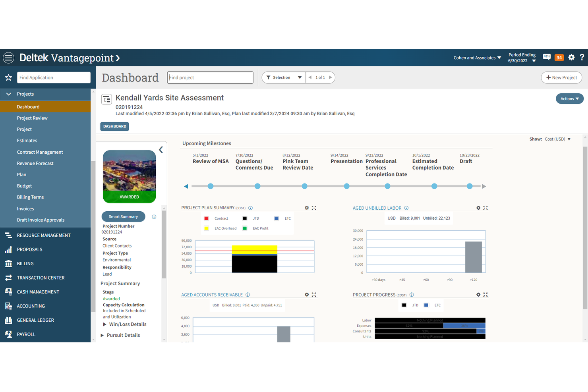Image resolution: width=588 pixels, height=392 pixels.
Task: Expand the Aged Unbilled Labor widget fullscreen
Action: pos(485,208)
